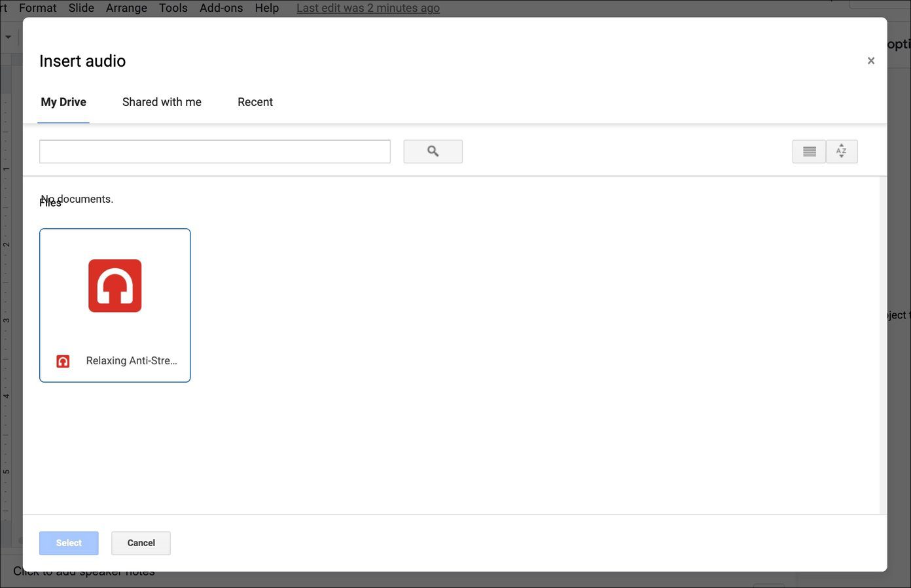This screenshot has height=588, width=911.
Task: Switch to list view icon
Action: coord(809,151)
